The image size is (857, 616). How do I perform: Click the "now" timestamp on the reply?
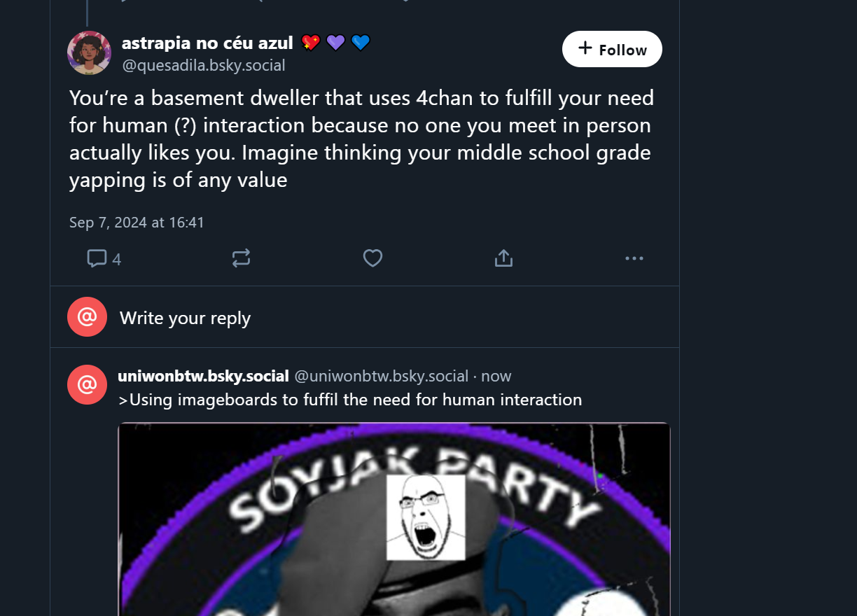(x=496, y=376)
